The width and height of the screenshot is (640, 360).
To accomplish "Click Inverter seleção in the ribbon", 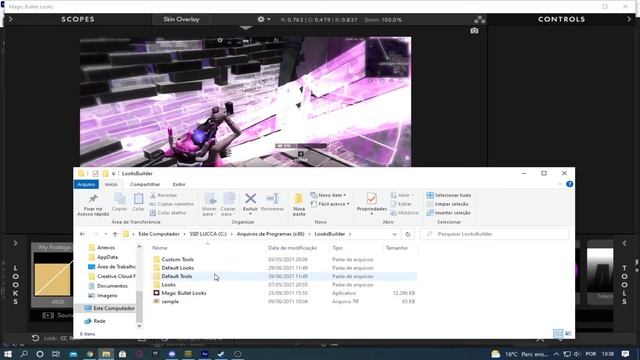I will pos(448,213).
